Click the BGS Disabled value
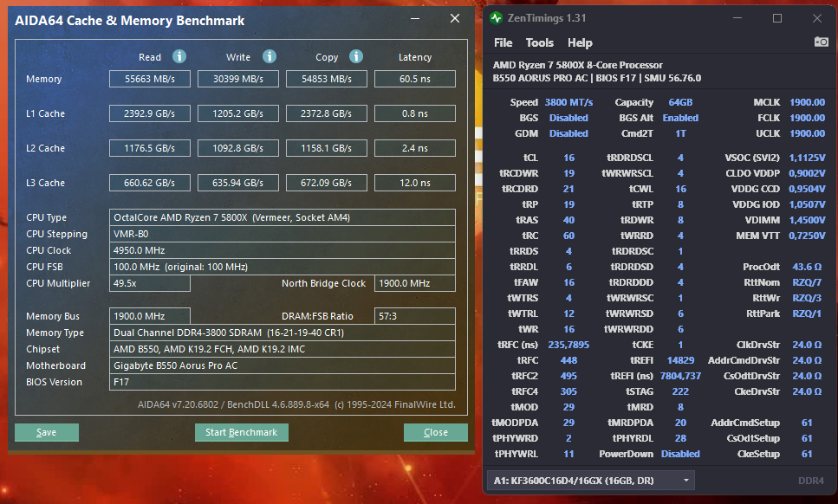Viewport: 838px width, 504px height. tap(568, 118)
